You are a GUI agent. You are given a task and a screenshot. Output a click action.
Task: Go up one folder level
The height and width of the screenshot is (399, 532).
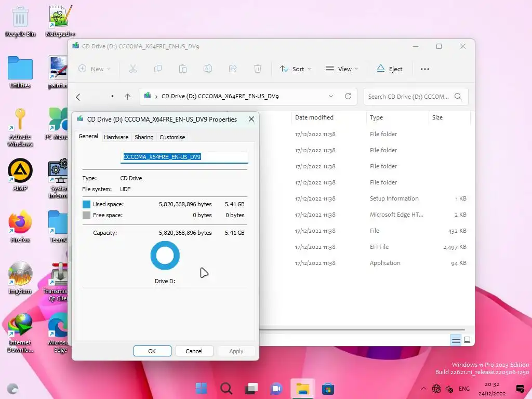(x=128, y=97)
